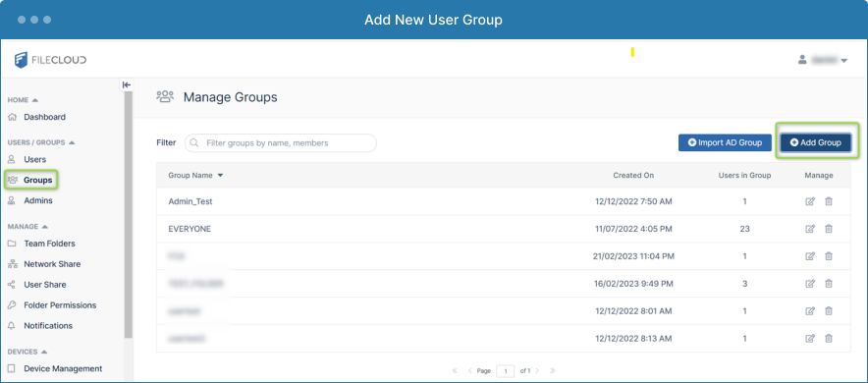Collapse the DEVICES section
Image resolution: width=868 pixels, height=383 pixels.
pos(44,352)
